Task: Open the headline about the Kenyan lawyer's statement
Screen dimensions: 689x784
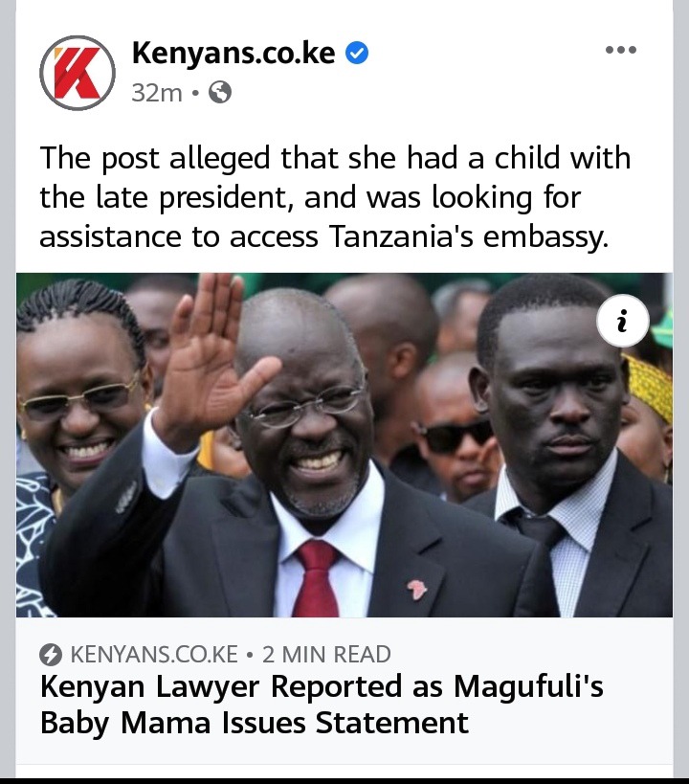Action: click(322, 704)
